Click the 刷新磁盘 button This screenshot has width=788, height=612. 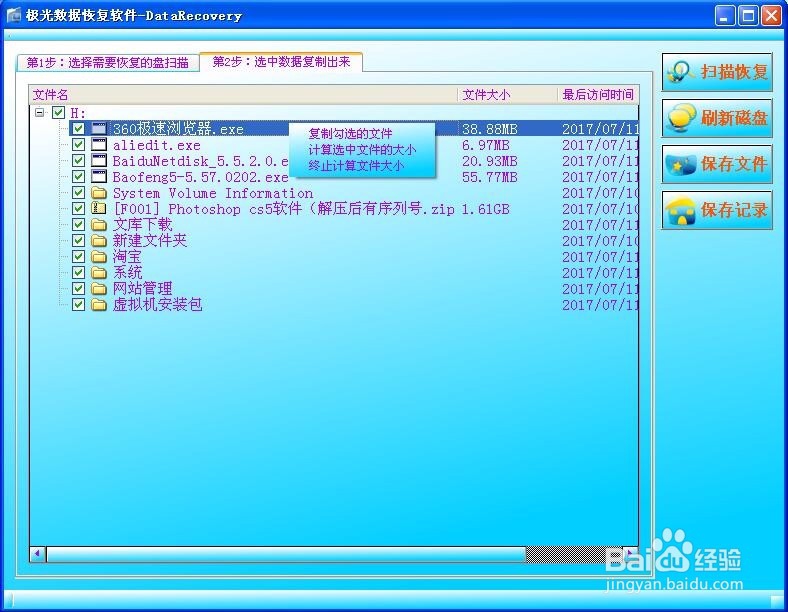pos(717,118)
